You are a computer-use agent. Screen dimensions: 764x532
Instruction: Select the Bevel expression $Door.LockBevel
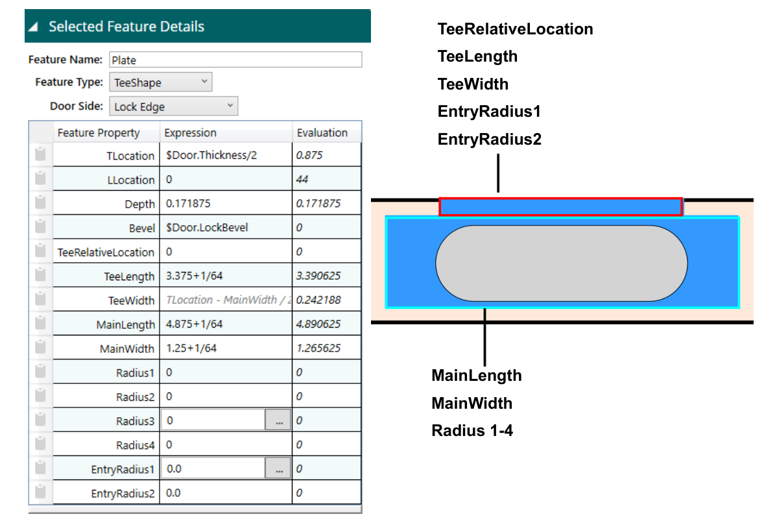coord(207,228)
